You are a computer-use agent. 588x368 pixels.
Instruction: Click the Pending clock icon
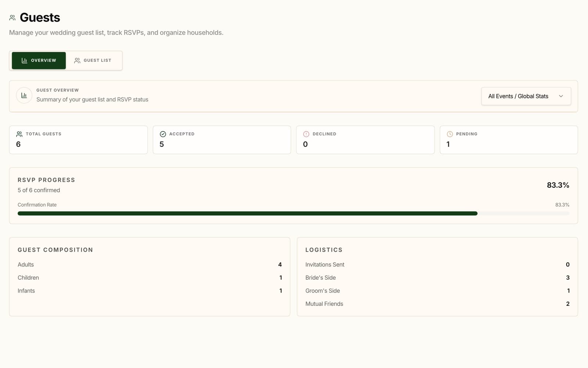pos(450,134)
